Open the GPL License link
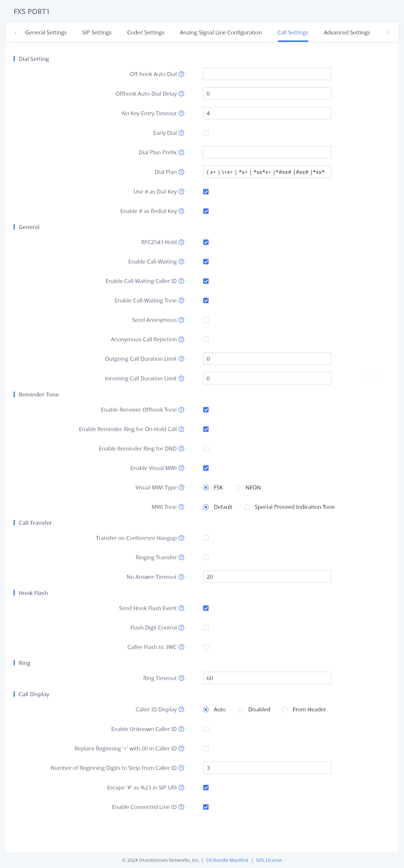The height and width of the screenshot is (868, 404). 269,860
